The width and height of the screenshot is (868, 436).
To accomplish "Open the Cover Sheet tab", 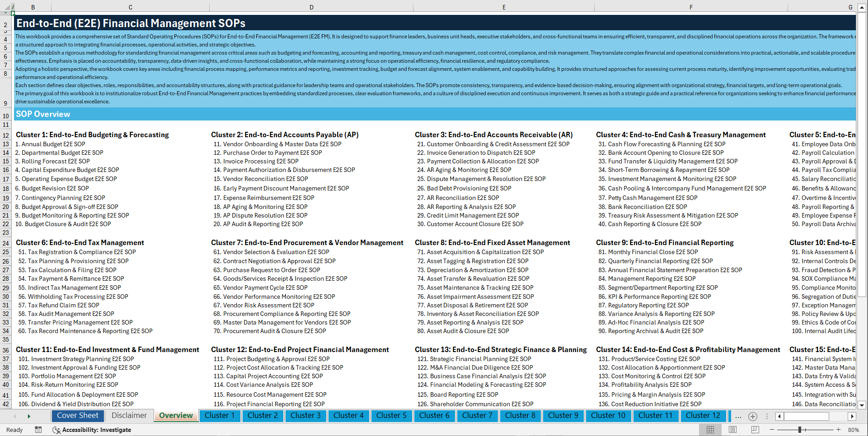I will point(77,415).
